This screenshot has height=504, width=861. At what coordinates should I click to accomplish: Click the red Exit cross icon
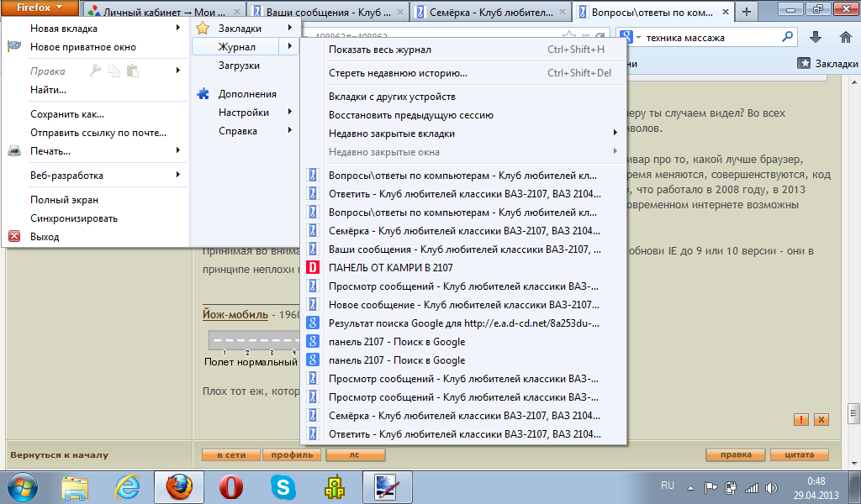pyautogui.click(x=14, y=236)
